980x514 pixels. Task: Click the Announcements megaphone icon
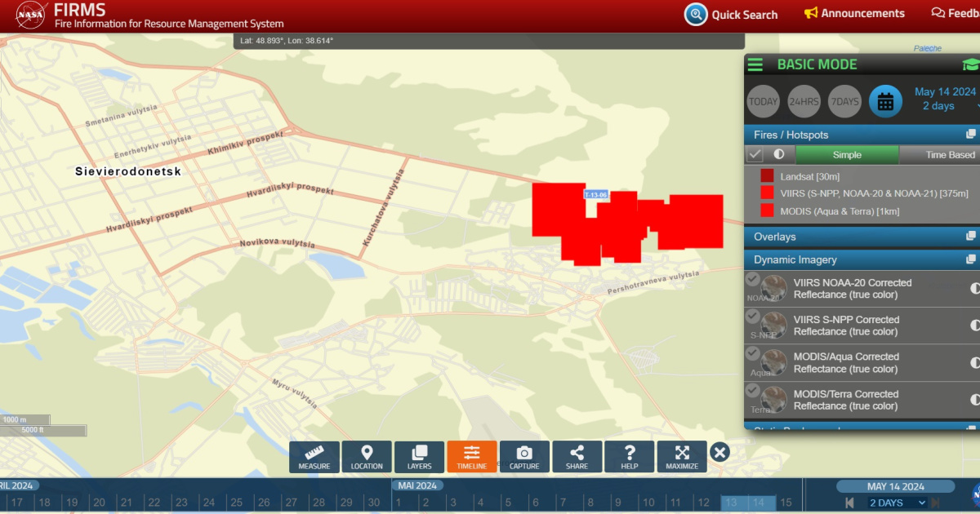811,13
